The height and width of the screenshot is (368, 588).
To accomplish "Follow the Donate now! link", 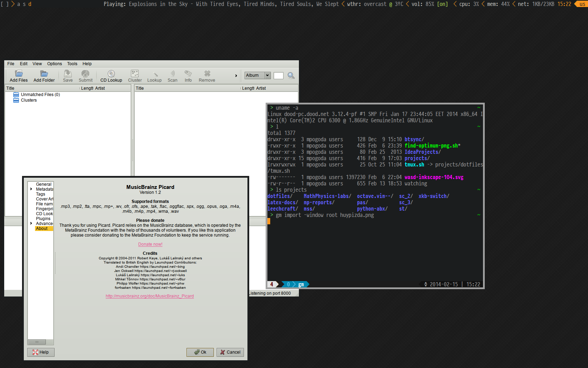I will tap(150, 244).
